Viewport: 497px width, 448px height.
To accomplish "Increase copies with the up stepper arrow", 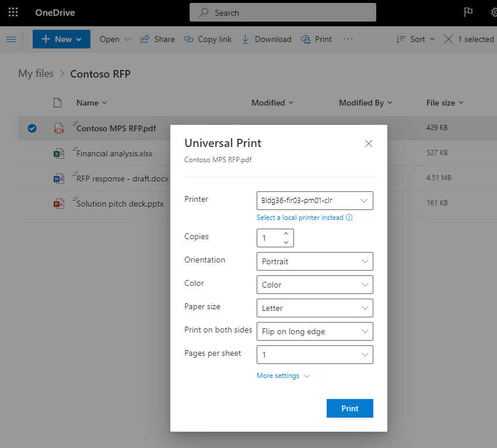I will point(286,234).
